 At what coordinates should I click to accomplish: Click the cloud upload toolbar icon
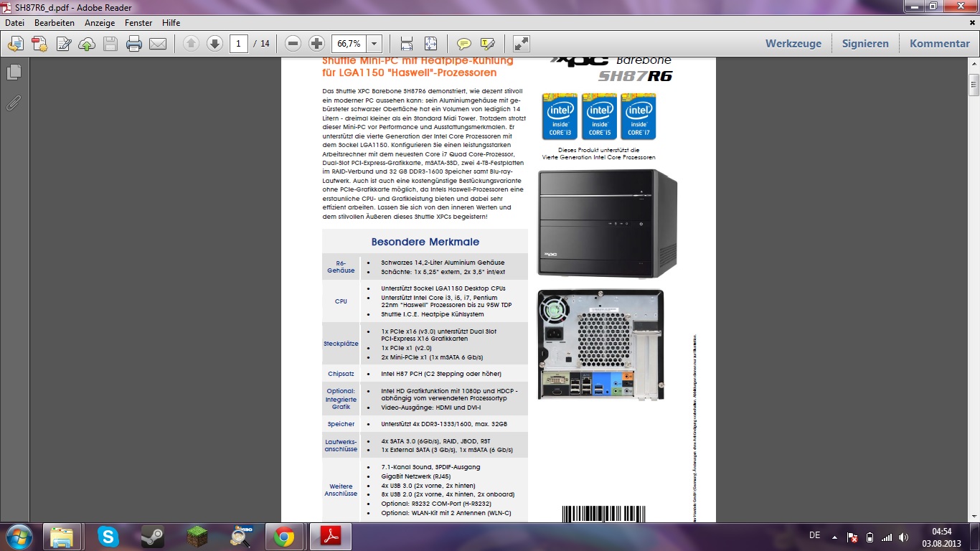[86, 44]
